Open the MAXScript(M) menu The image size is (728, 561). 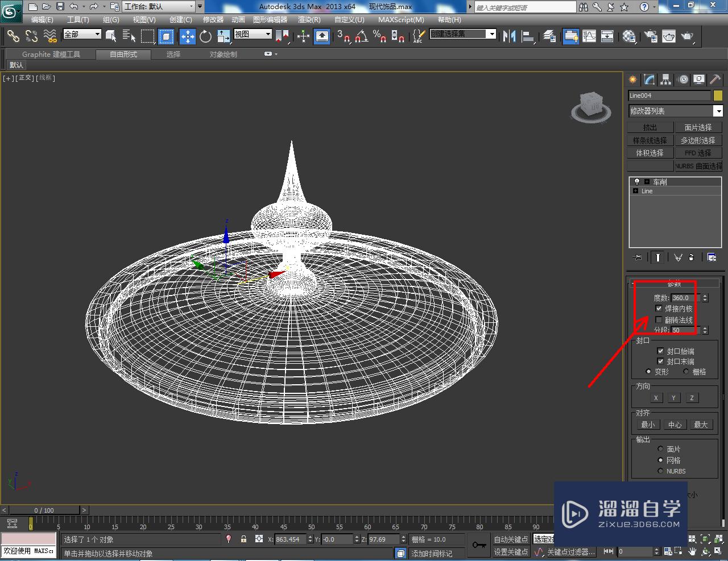[401, 20]
